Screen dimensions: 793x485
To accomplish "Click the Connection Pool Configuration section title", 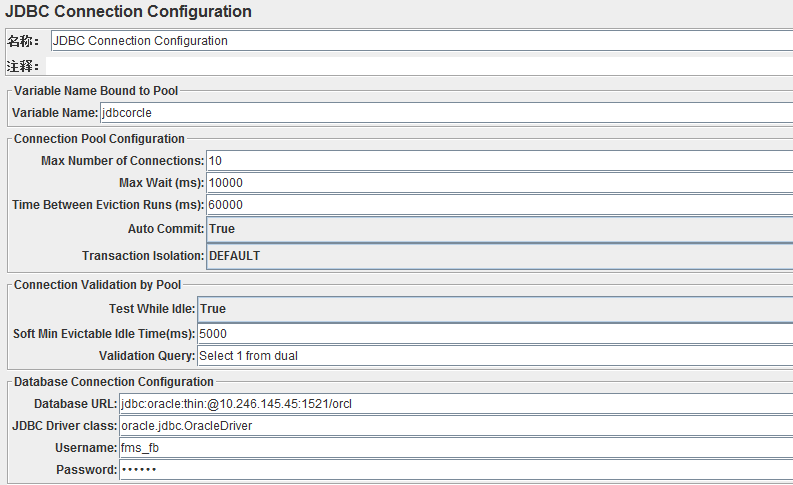I will click(x=99, y=139).
